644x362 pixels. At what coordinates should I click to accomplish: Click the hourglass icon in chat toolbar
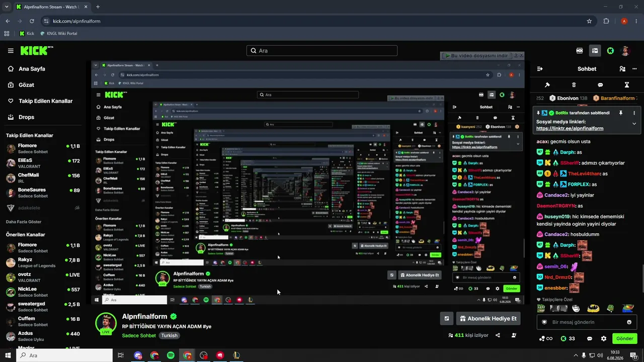627,85
